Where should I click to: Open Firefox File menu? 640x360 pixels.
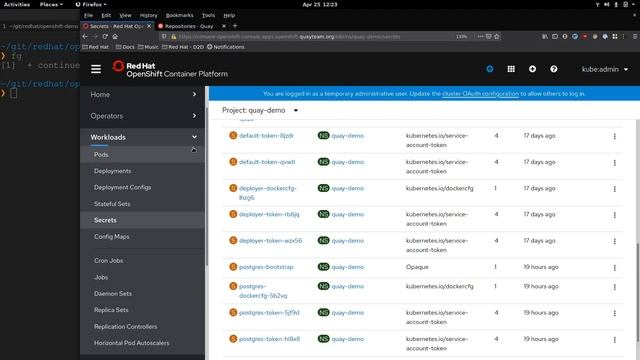click(x=88, y=15)
